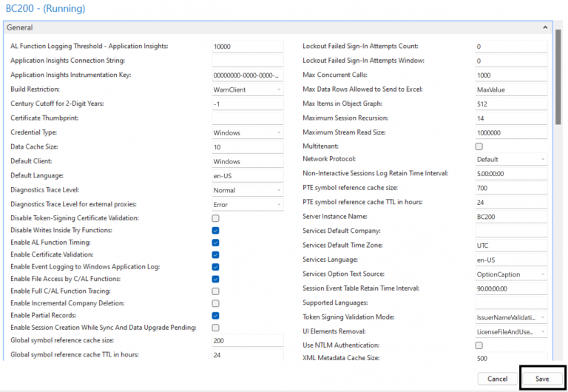Screen dimensions: 568x392
Task: Open UI Elements Removal dropdown
Action: [511, 332]
